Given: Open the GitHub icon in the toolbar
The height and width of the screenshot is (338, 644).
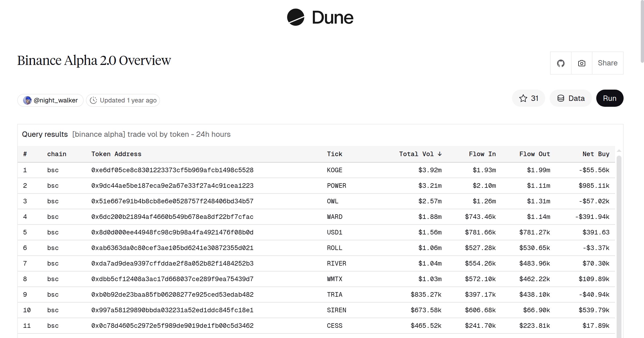Looking at the screenshot, I should [x=561, y=63].
